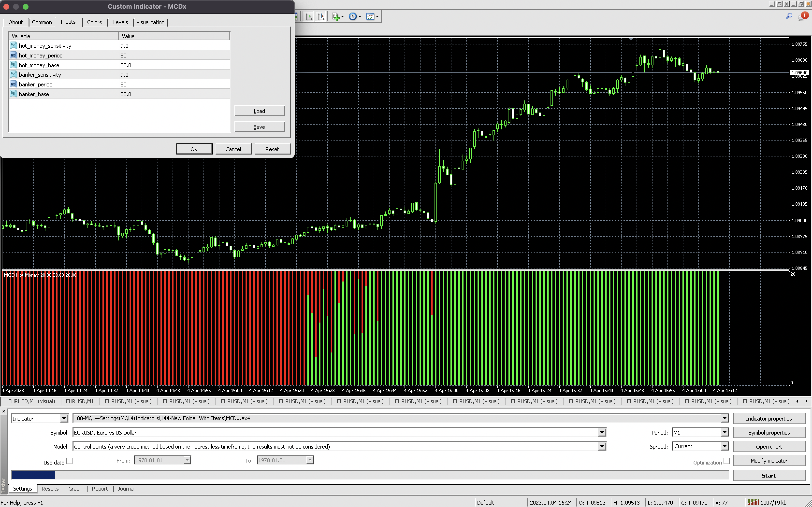Tick the Optimization checkbox
This screenshot has height=507, width=812.
726,461
